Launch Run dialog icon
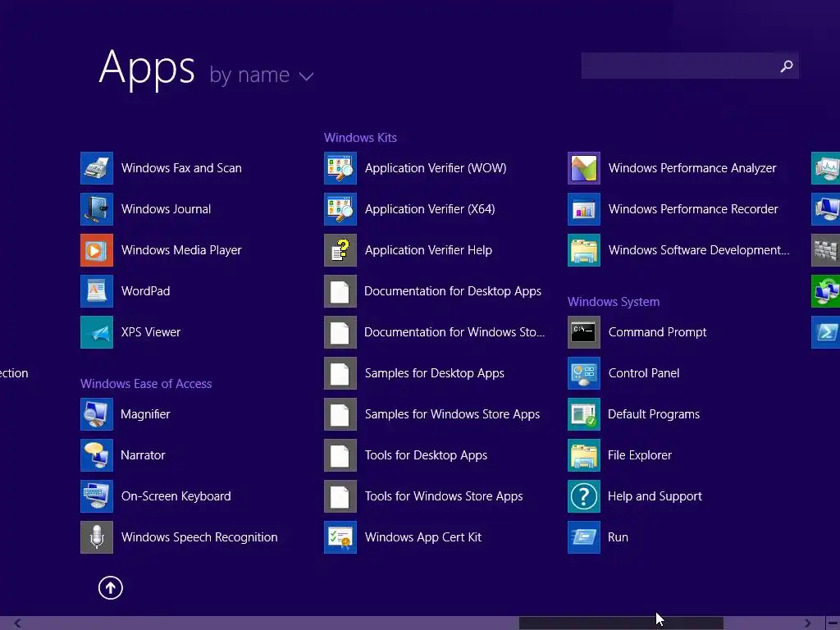 (x=584, y=537)
